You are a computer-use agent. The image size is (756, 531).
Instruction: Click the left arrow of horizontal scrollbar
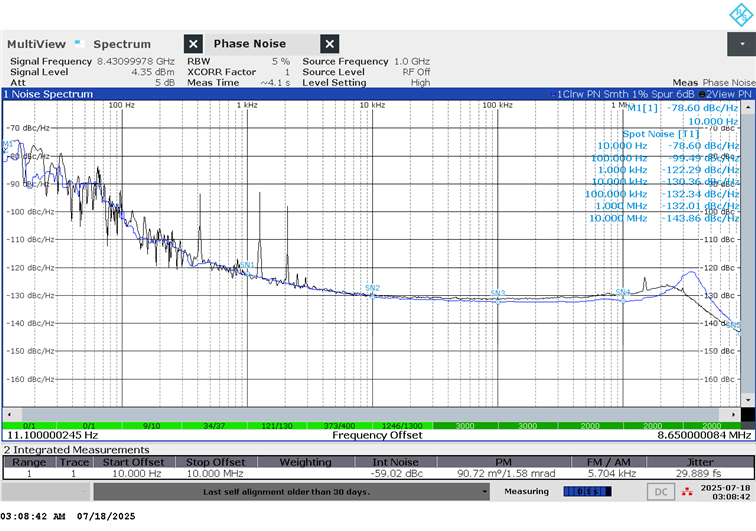(9, 414)
